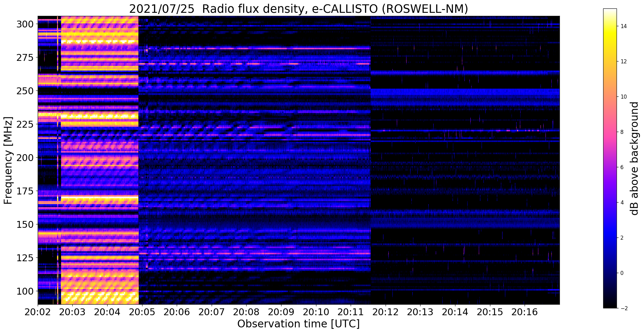Select the 20:07 time tick label
The image size is (644, 333).
[212, 311]
